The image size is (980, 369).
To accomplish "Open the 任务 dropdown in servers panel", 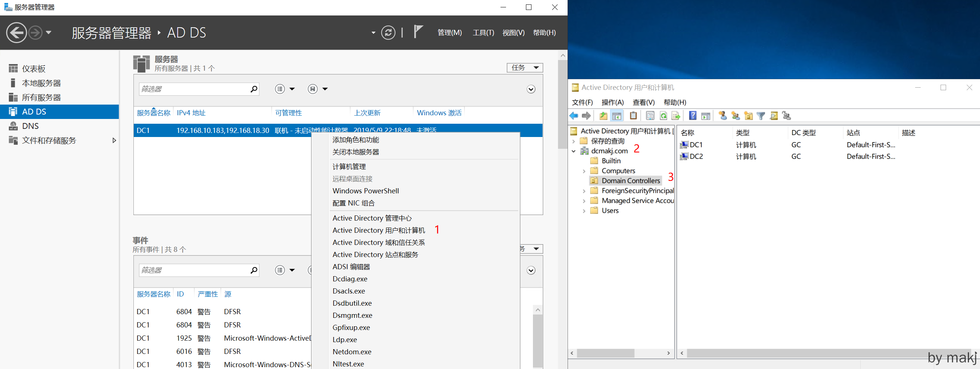I will click(x=524, y=68).
